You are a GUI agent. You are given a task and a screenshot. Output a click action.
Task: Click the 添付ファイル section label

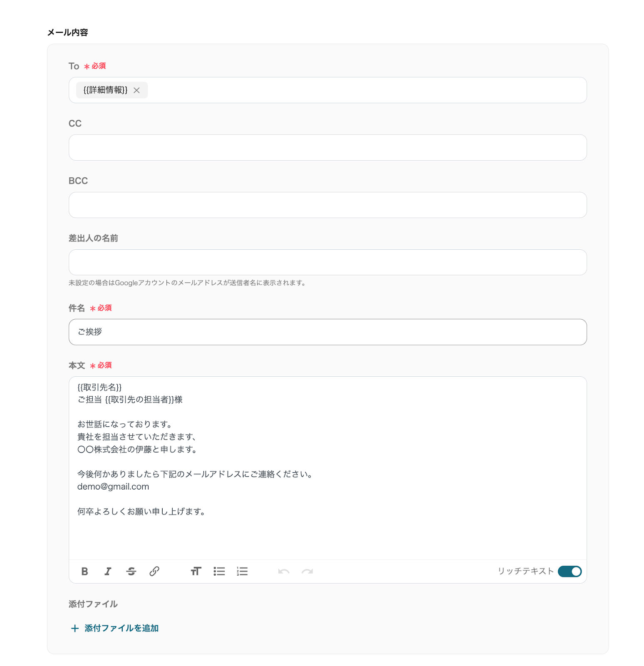click(93, 604)
